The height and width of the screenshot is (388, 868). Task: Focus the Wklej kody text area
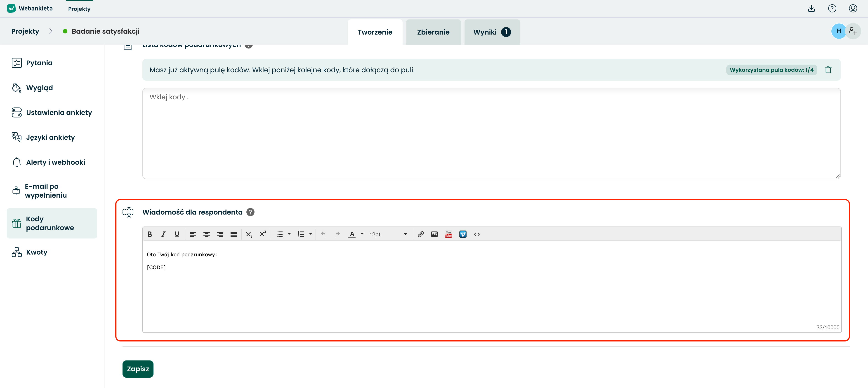click(x=491, y=133)
